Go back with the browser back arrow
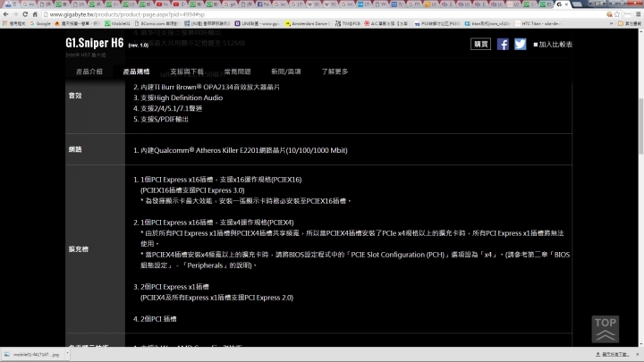Screen dimensions: 644x362 [5, 14]
